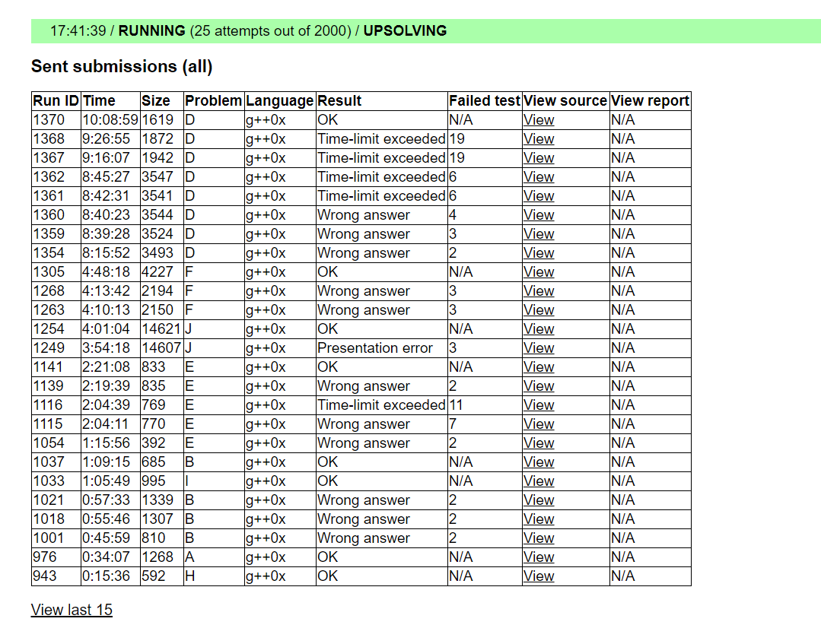
Task: Click the UPSOLVING status text
Action: [405, 31]
